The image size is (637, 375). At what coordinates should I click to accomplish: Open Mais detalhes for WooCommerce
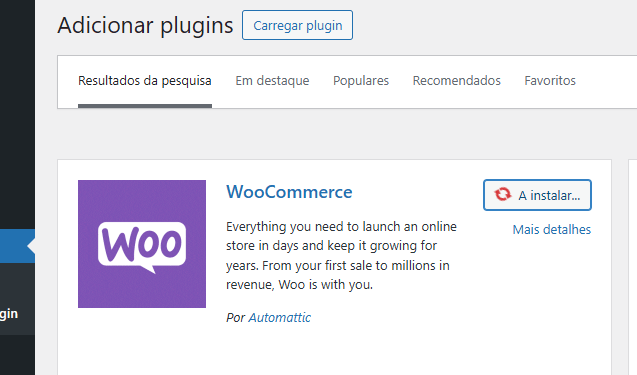point(552,230)
